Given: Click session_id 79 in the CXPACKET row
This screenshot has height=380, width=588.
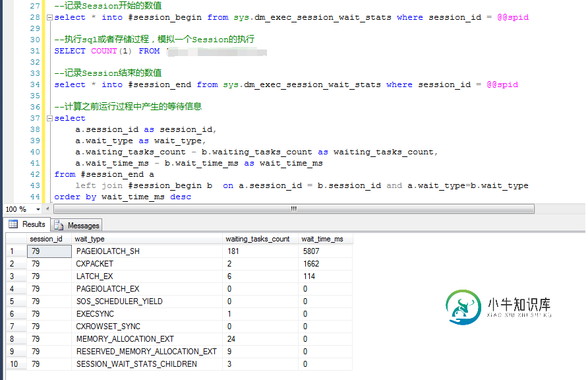Looking at the screenshot, I should pyautogui.click(x=49, y=264).
